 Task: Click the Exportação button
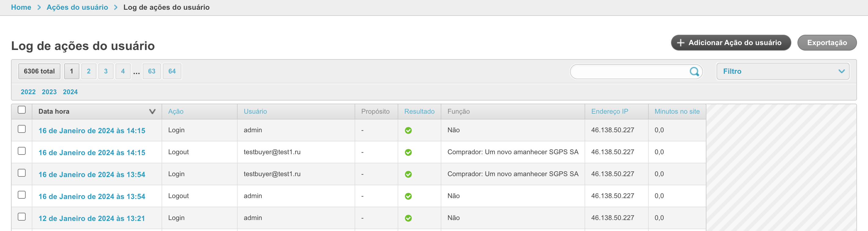point(826,43)
